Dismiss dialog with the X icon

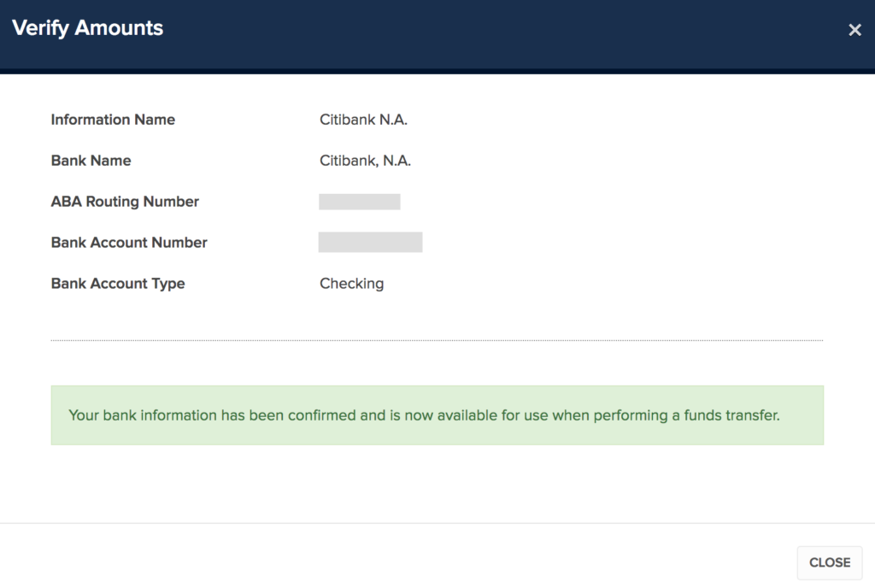[854, 31]
